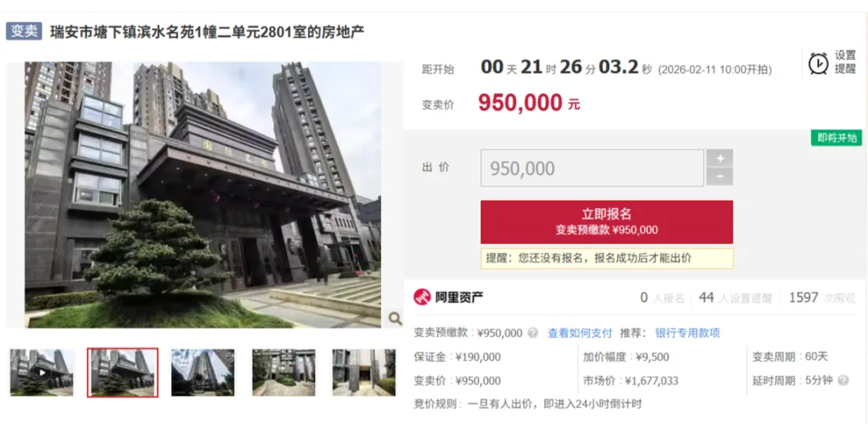
Task: Click the magnifier icon on main photo
Action: pyautogui.click(x=395, y=318)
